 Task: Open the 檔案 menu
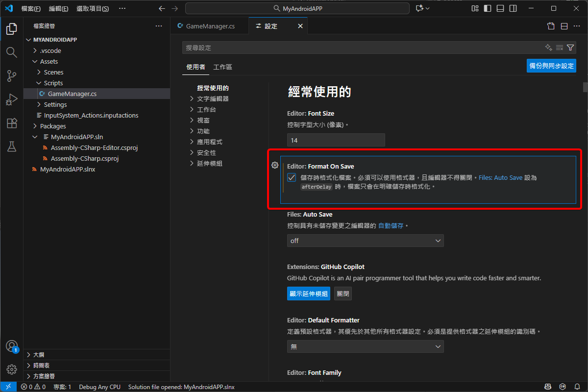[x=30, y=8]
